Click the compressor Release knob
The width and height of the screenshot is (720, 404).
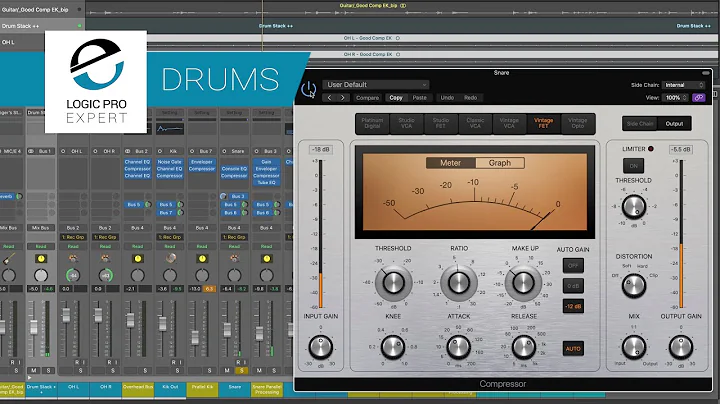523,347
